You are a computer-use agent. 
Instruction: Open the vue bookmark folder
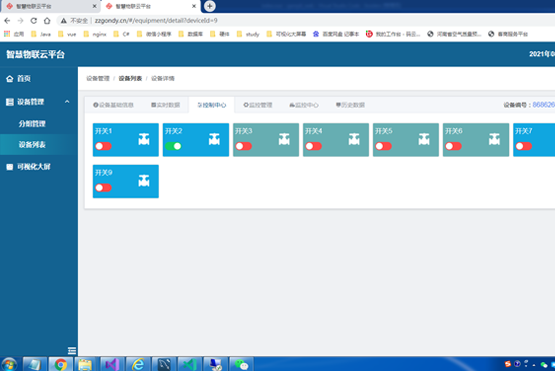[x=67, y=34]
